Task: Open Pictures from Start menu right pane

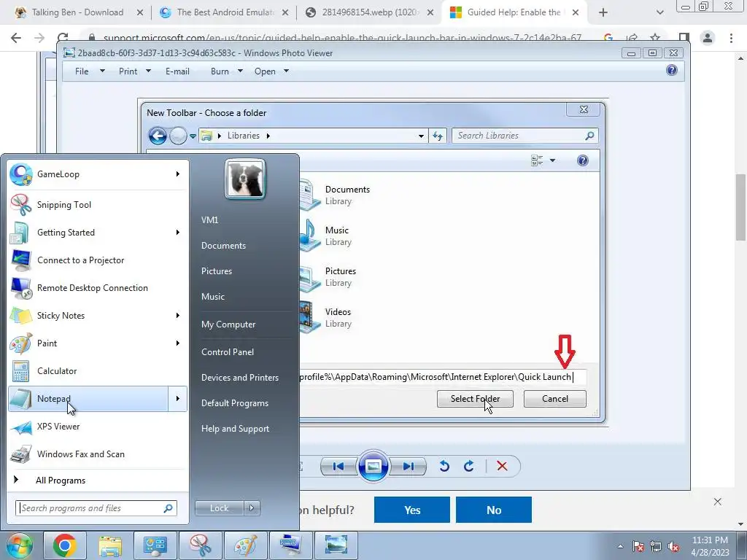Action: click(x=216, y=271)
